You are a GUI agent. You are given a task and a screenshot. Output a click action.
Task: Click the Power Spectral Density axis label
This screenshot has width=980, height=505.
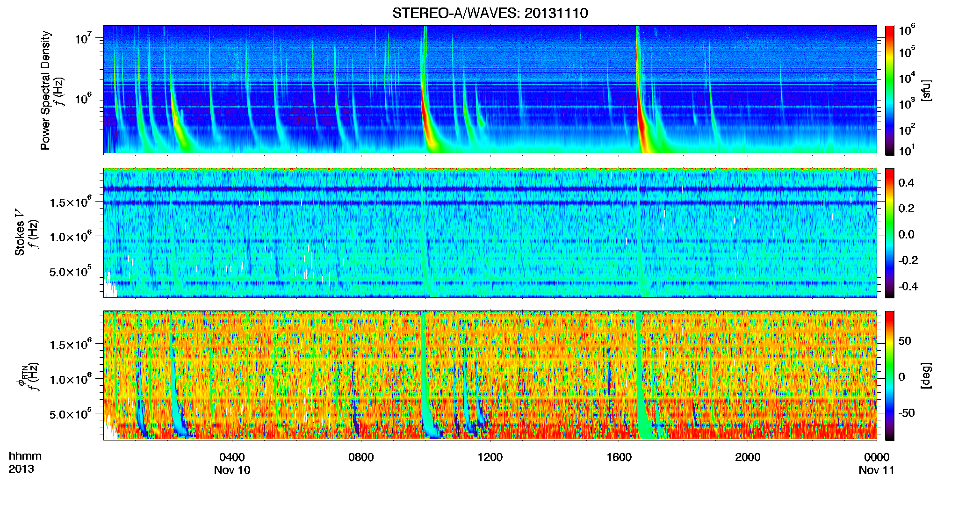45,90
